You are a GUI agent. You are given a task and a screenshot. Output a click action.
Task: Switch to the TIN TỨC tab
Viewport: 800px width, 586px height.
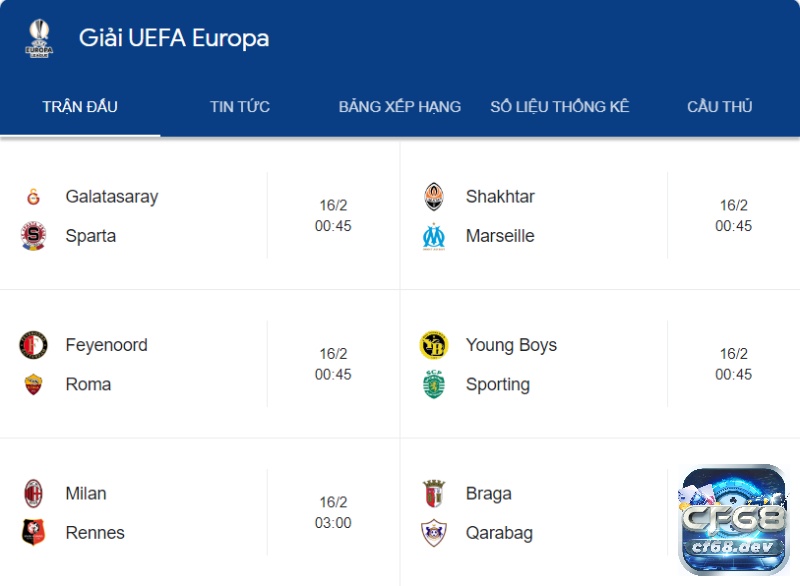[x=240, y=107]
